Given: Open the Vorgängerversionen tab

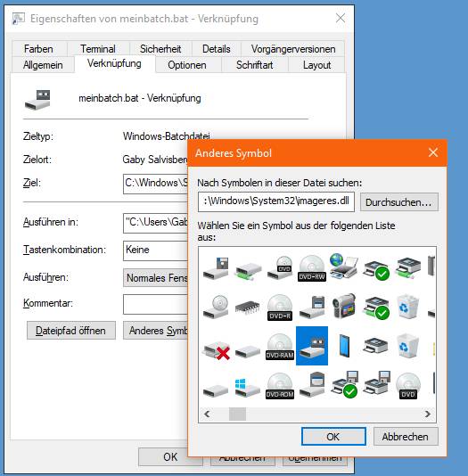Looking at the screenshot, I should tap(293, 49).
